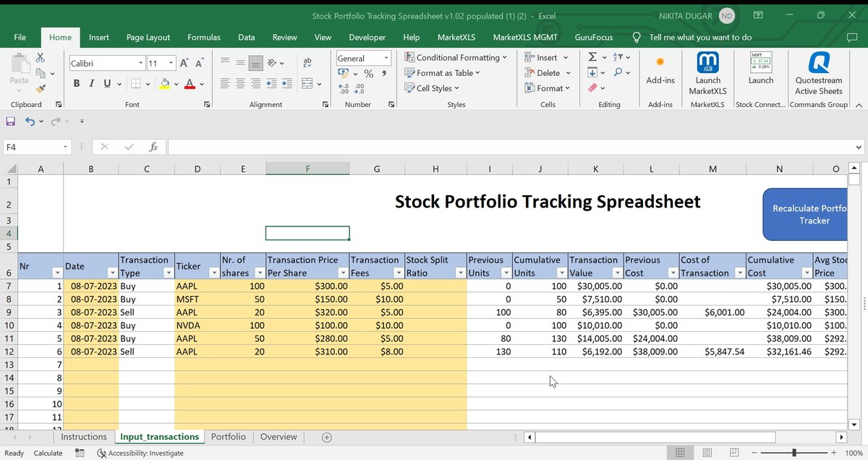Click the Clear eraser icon in Editing

[x=593, y=88]
